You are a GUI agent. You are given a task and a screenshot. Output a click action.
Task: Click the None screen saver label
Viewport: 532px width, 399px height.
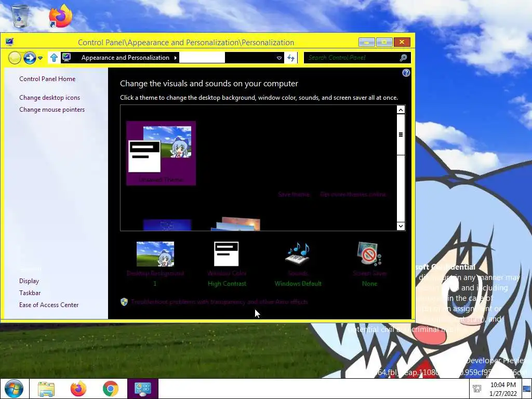point(369,284)
